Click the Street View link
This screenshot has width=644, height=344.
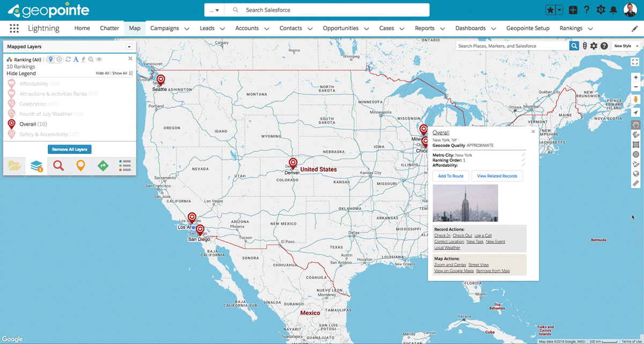pos(479,265)
